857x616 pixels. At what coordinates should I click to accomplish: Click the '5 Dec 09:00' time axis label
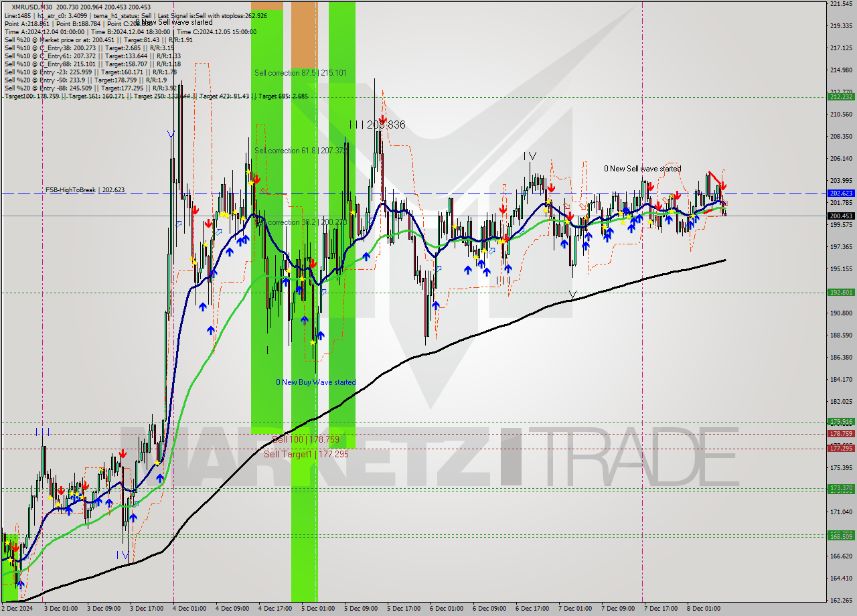pyautogui.click(x=360, y=609)
